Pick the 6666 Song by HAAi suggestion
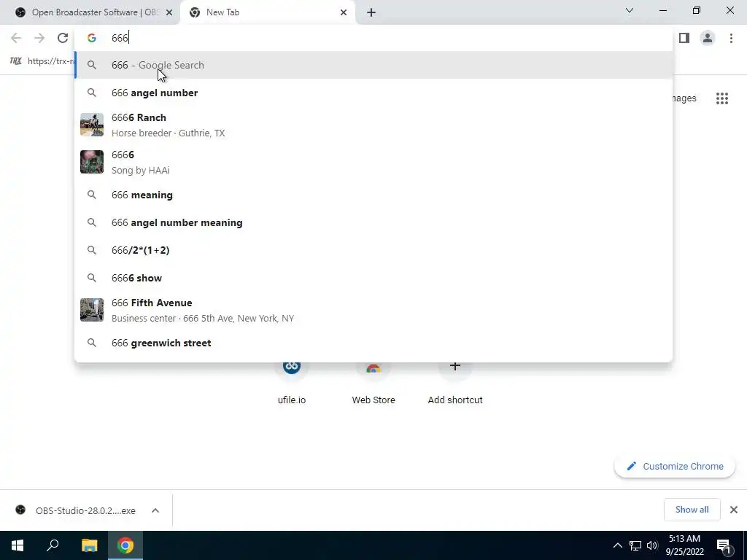The width and height of the screenshot is (747, 560). coord(373,163)
